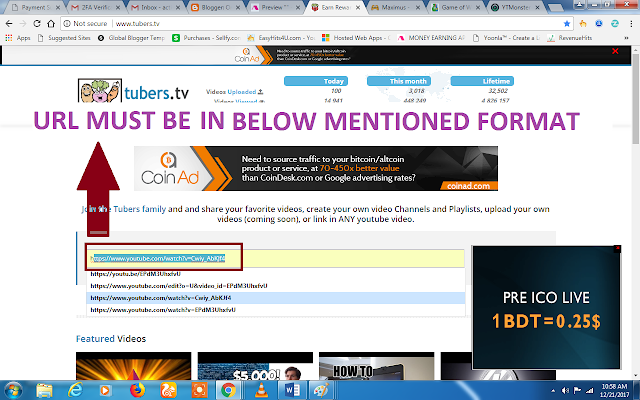The image size is (640, 400).
Task: Open the Apps grid shortcut in bookmarks bar
Action: tap(18, 38)
